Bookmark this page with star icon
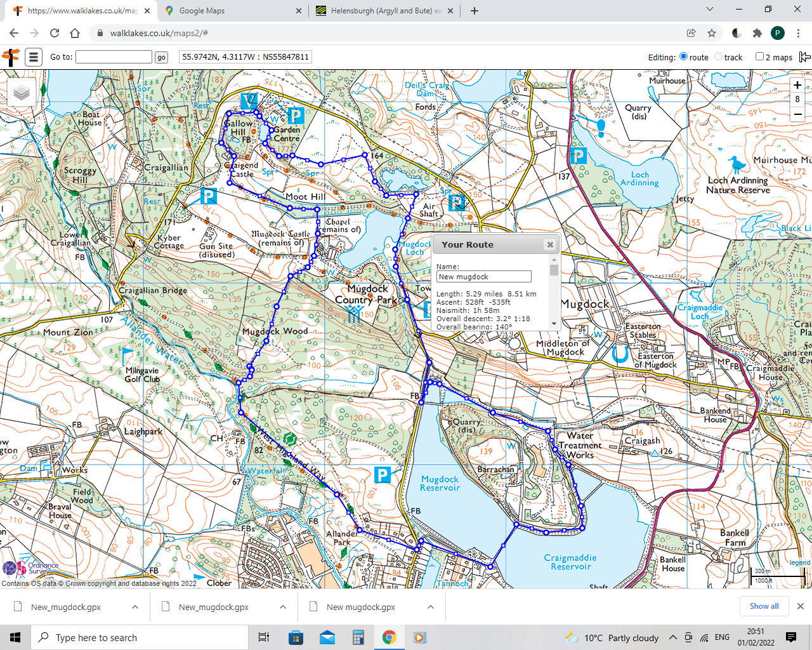This screenshot has width=812, height=650. [712, 33]
